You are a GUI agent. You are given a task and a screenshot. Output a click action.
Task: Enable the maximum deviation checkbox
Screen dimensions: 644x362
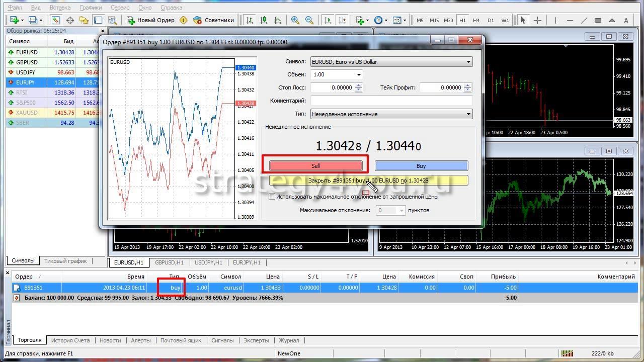tap(272, 197)
